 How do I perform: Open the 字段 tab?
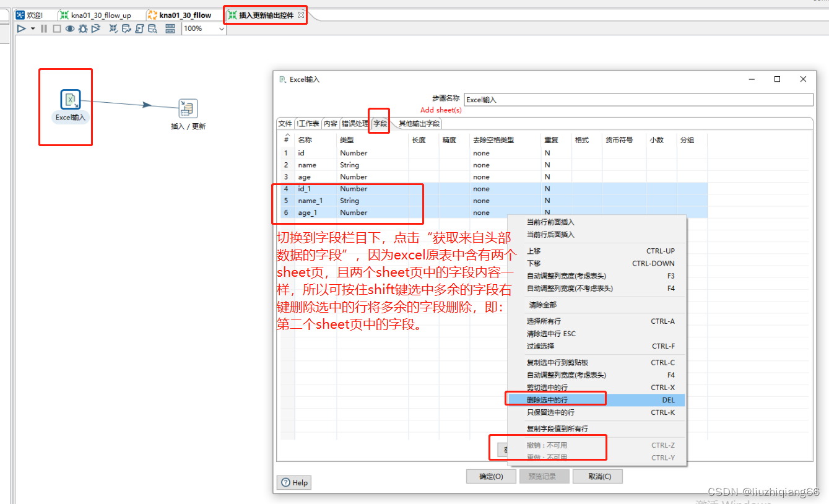tap(380, 123)
